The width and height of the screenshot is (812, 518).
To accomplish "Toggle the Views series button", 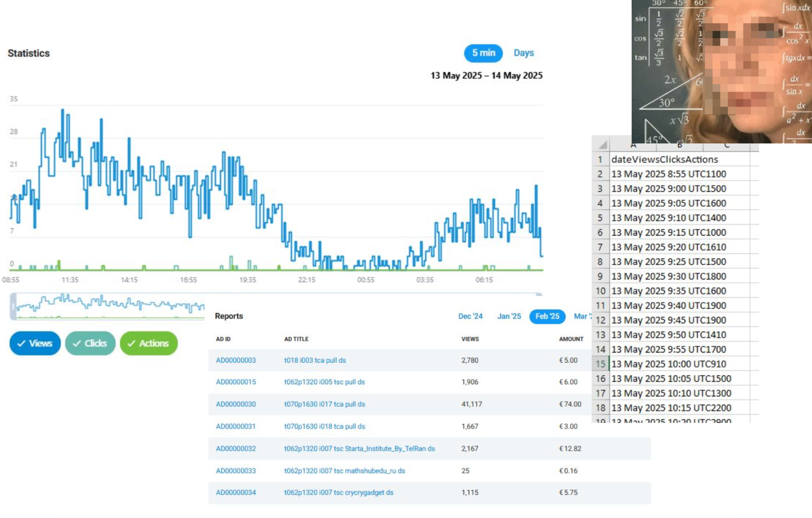I will [x=35, y=343].
